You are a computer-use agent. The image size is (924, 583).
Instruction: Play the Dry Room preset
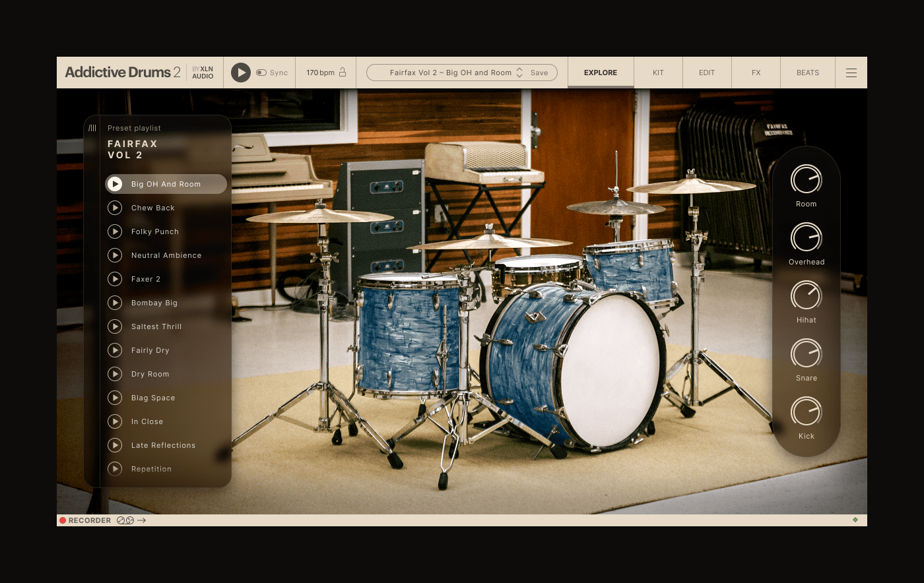[x=115, y=374]
